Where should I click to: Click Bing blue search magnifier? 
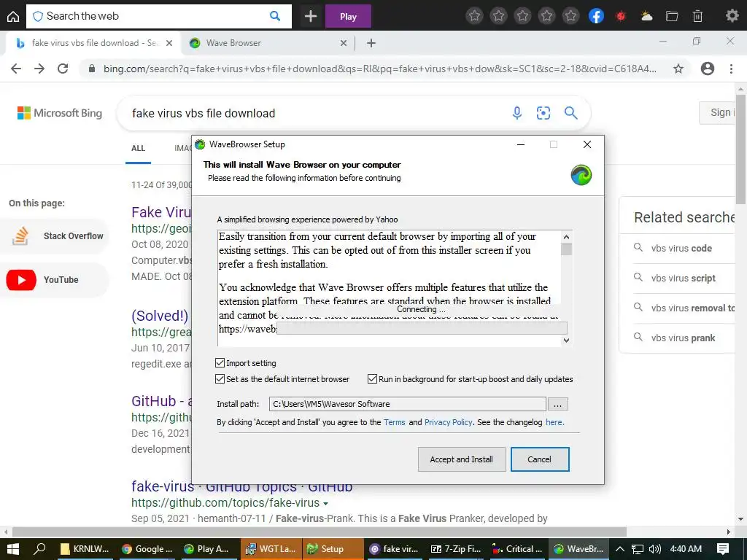[570, 113]
